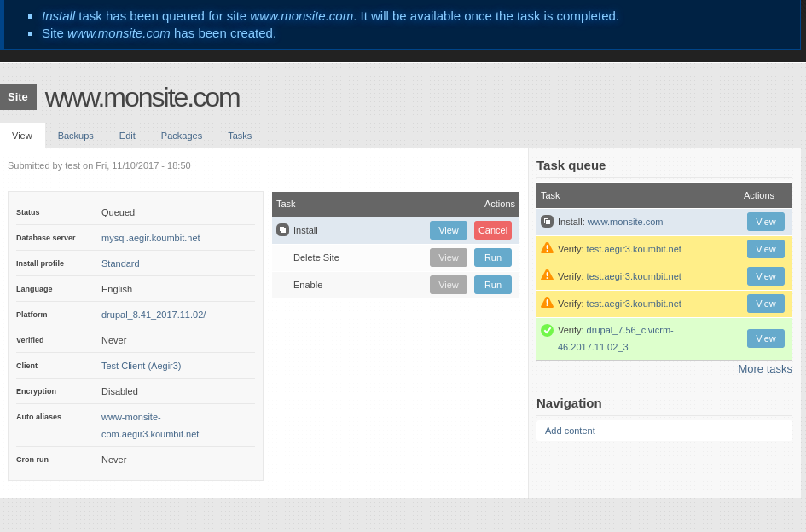Open the Standard install profile link
Screen dimensions: 806x532
click(119, 263)
